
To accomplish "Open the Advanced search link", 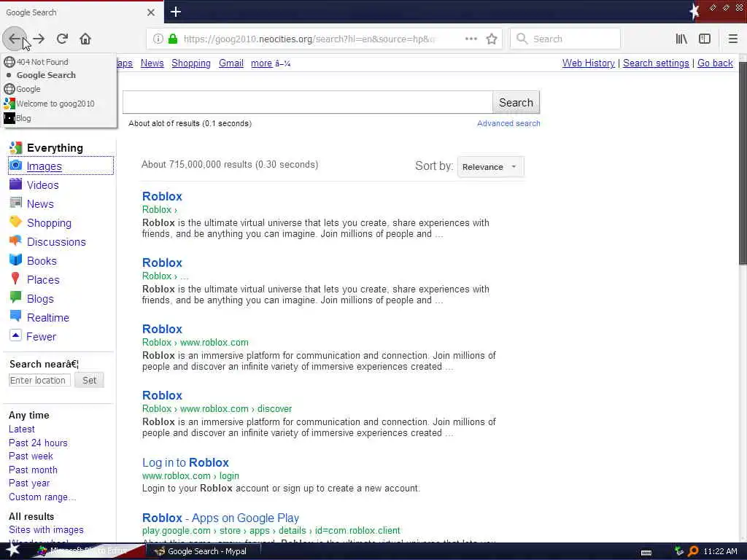I will pyautogui.click(x=508, y=123).
